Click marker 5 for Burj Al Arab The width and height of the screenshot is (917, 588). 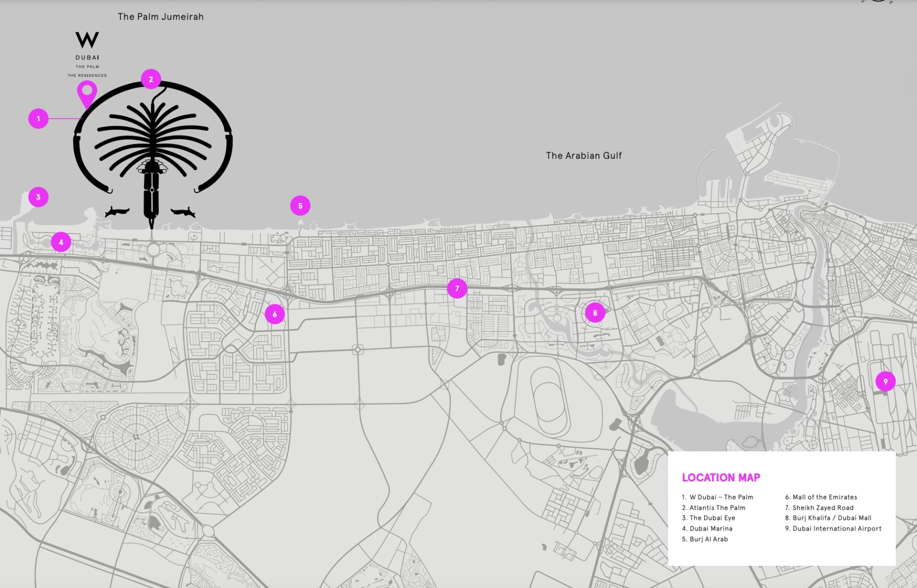pyautogui.click(x=300, y=206)
